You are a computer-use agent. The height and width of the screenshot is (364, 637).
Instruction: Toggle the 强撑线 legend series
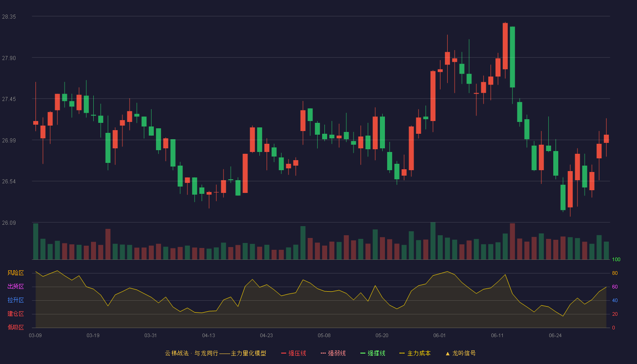tap(373, 353)
